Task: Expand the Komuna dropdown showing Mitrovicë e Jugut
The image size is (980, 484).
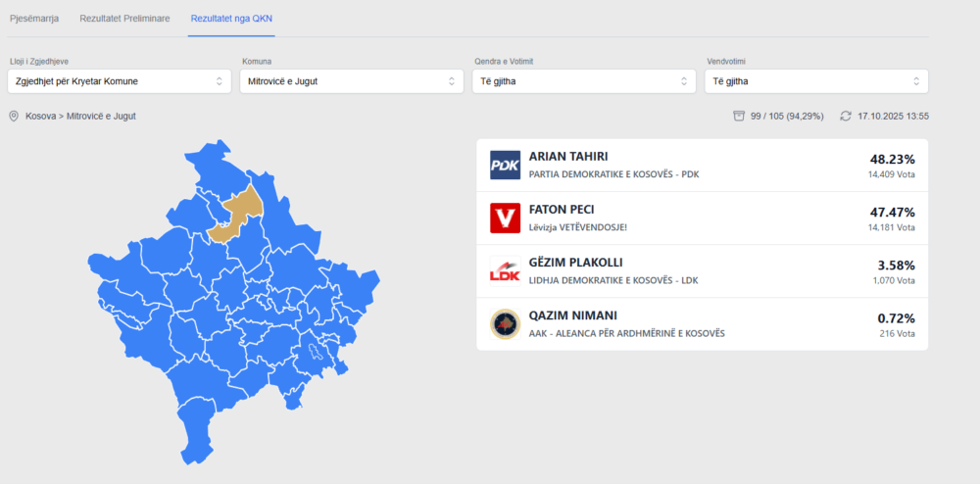Action: (x=351, y=81)
